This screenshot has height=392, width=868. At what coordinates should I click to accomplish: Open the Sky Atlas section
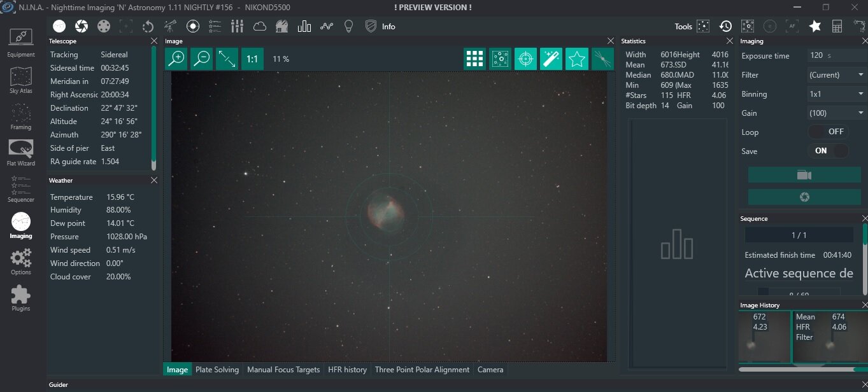tap(21, 79)
